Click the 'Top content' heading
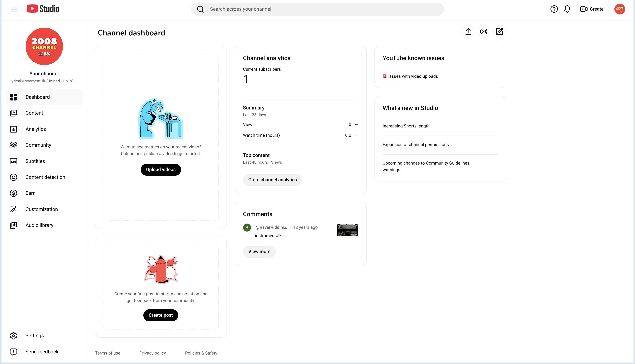The image size is (635, 364). [256, 155]
